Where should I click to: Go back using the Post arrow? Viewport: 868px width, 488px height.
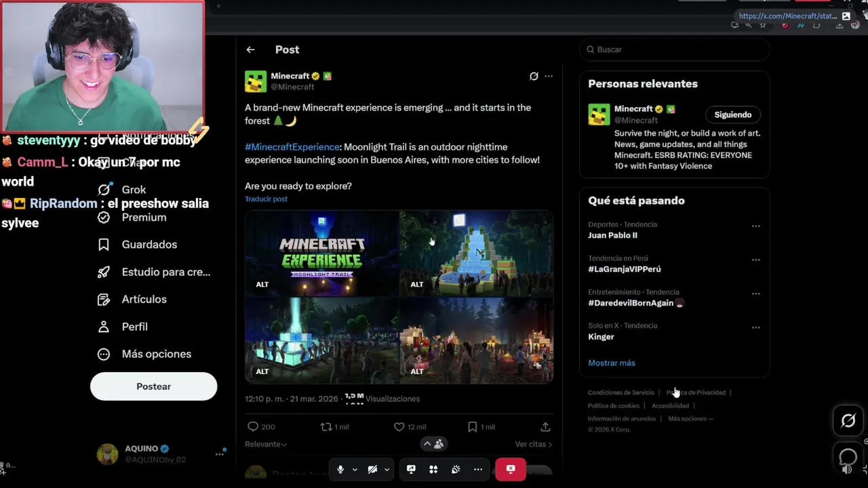(250, 49)
